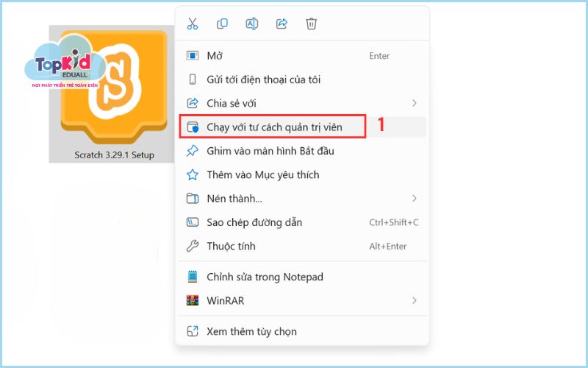The height and width of the screenshot is (368, 588).
Task: Select the Scratch 3.29.1 Setup file icon
Action: click(114, 87)
